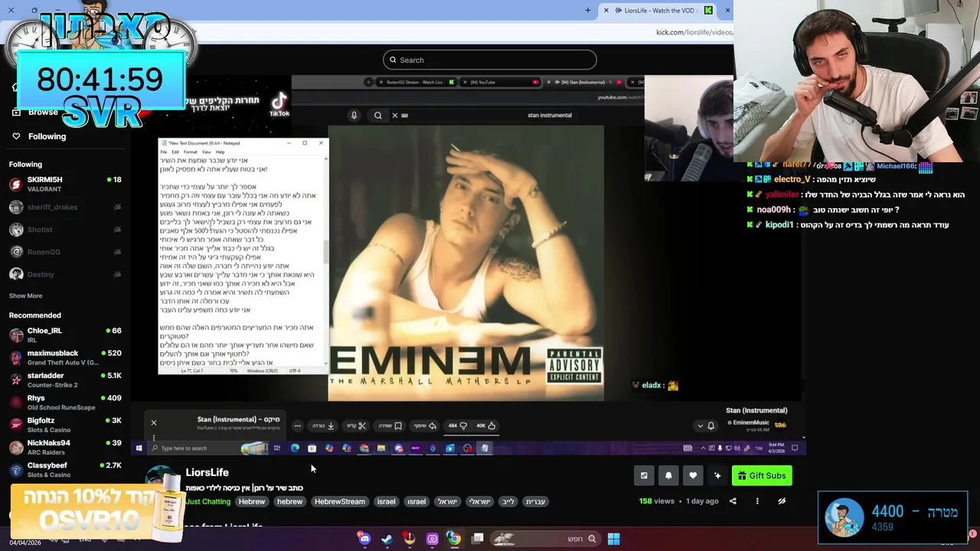Open Notepad Help menu

tap(220, 152)
